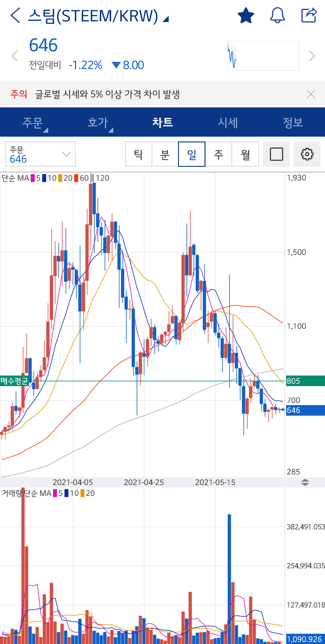Tap the 1,930 axis label
Screen dimensions: 325x644
[296, 178]
